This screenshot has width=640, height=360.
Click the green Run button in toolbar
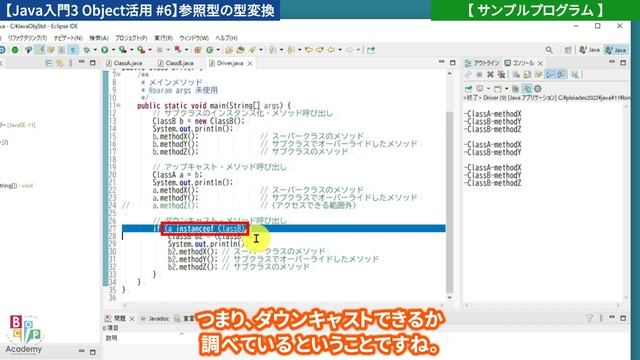tap(104, 50)
